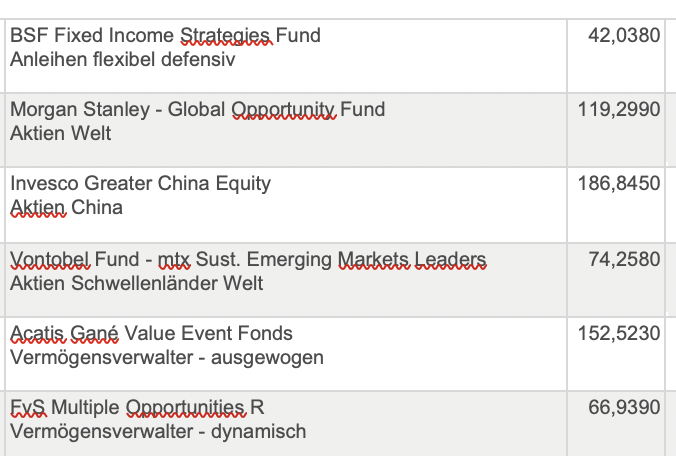Click 'Vermögensverwalter - dynamisch' text

158,432
